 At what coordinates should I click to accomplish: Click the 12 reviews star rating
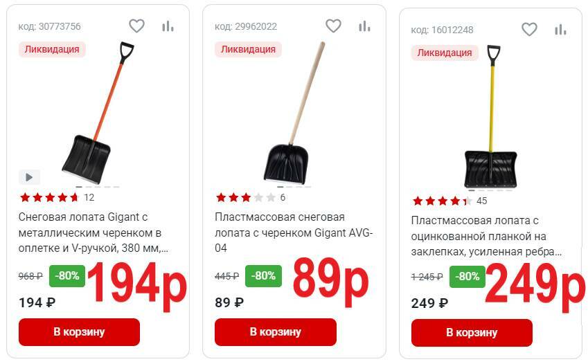click(57, 197)
